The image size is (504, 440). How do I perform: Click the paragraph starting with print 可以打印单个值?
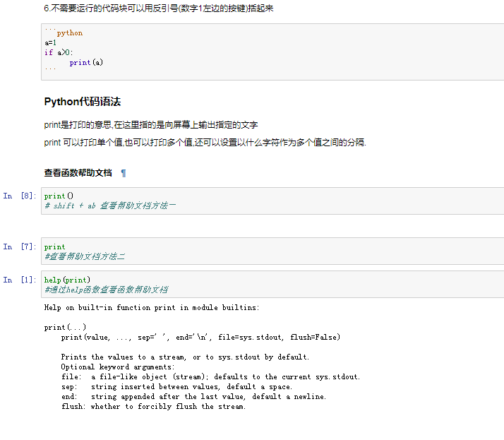point(205,142)
